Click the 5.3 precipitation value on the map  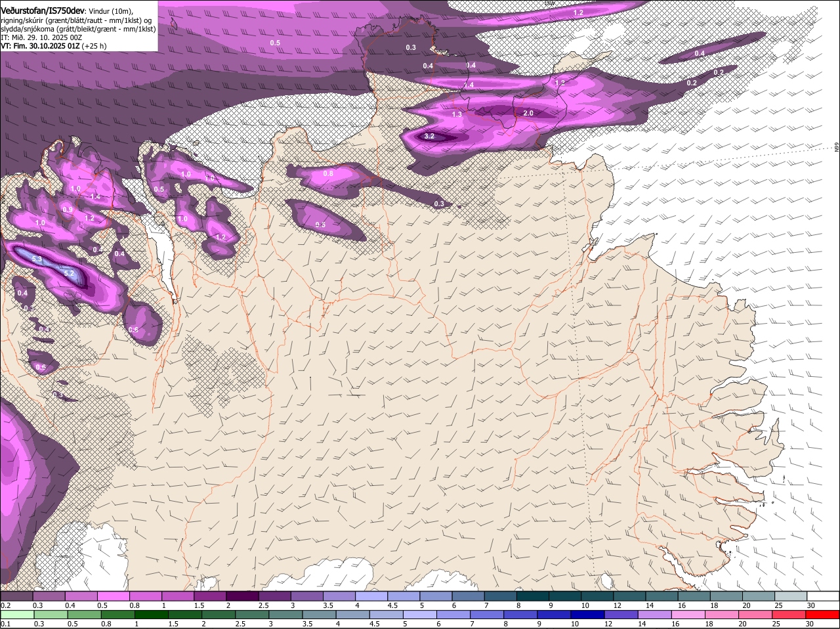point(37,259)
